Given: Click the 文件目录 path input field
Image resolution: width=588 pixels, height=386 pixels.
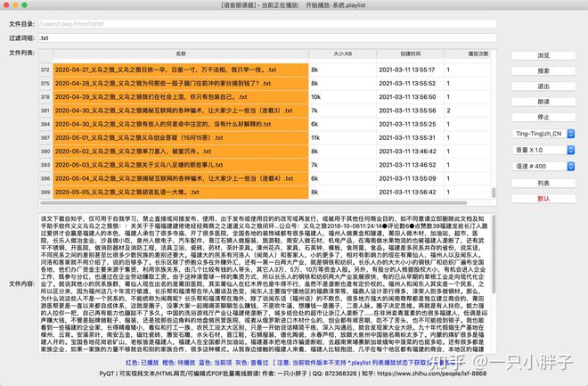Looking at the screenshot, I should click(x=268, y=24).
